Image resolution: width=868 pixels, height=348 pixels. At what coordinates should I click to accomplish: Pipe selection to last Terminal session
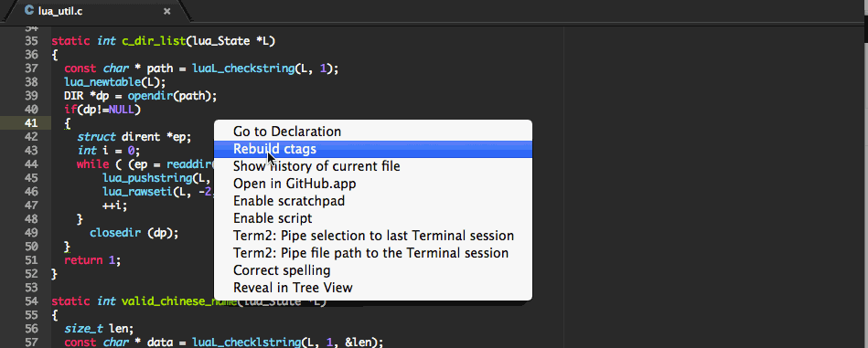373,236
